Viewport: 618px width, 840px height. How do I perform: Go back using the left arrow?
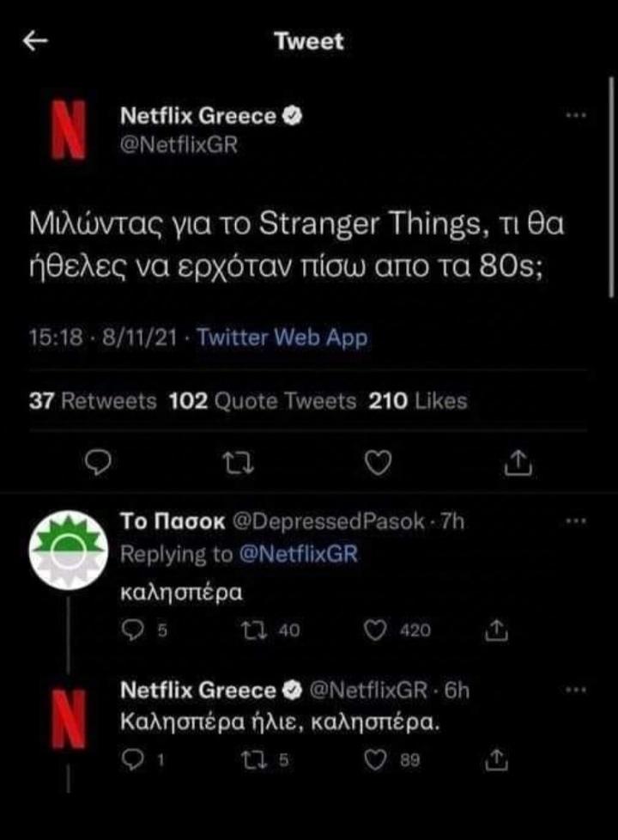36,40
